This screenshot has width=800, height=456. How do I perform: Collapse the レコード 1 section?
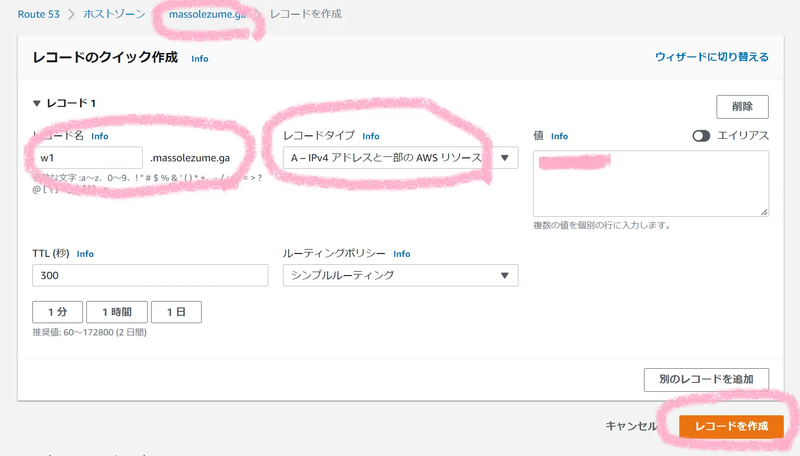click(37, 103)
